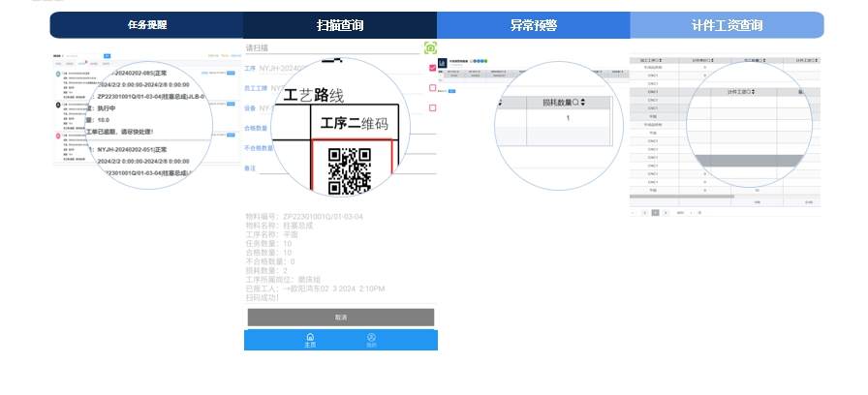The height and width of the screenshot is (395, 868).
Task: Click the logo icon in 异常预警 screenshot
Action: pyautogui.click(x=443, y=63)
